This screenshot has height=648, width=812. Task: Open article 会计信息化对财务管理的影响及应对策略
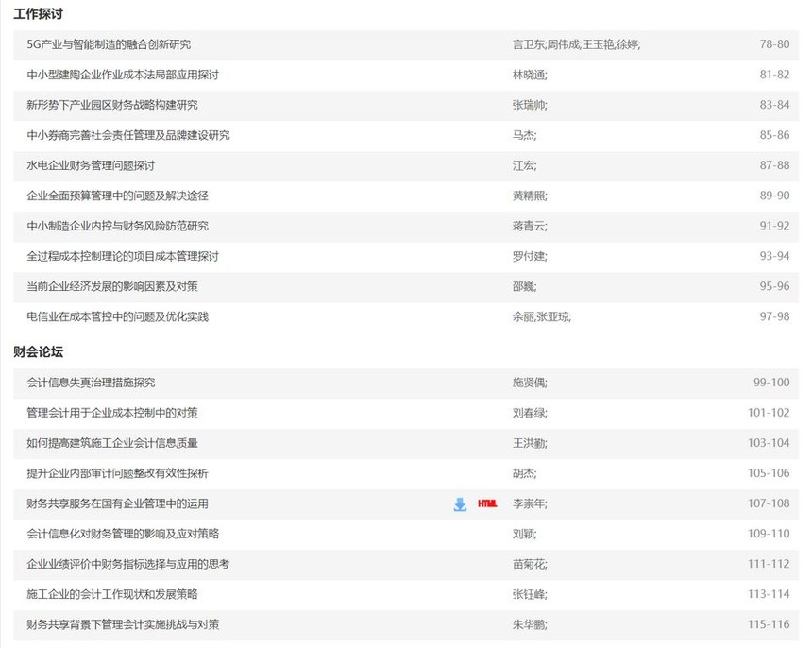tap(123, 534)
